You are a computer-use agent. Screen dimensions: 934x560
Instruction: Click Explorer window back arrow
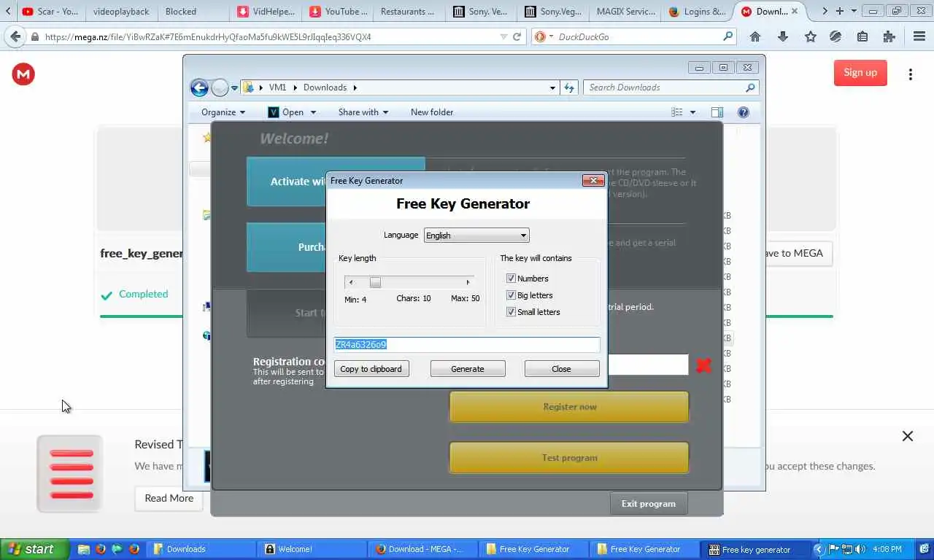tap(199, 87)
